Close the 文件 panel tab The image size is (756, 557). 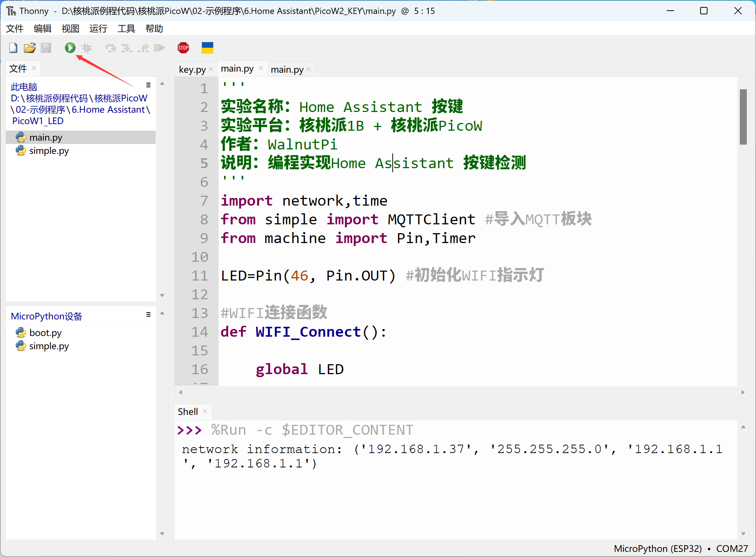pyautogui.click(x=34, y=68)
